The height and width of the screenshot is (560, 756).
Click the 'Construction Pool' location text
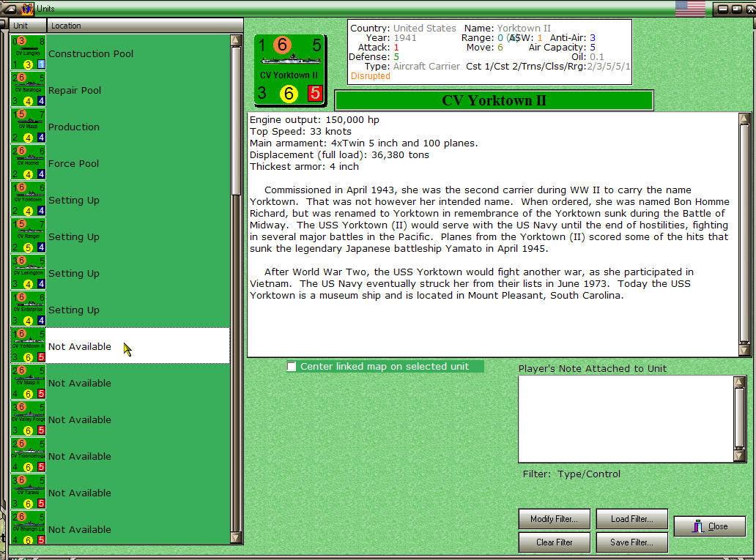click(x=91, y=53)
